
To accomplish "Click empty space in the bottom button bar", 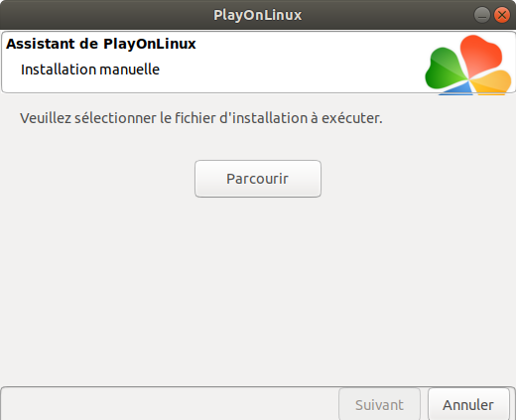I will [169, 404].
